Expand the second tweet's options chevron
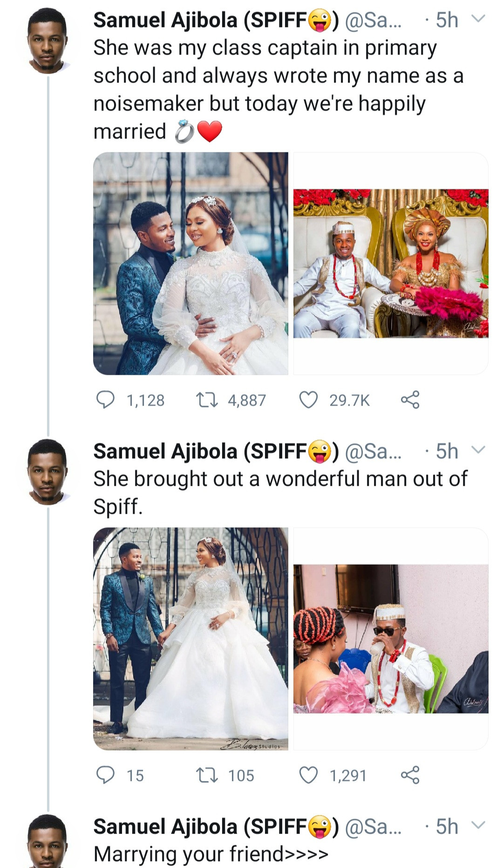The height and width of the screenshot is (868, 503). click(x=478, y=450)
